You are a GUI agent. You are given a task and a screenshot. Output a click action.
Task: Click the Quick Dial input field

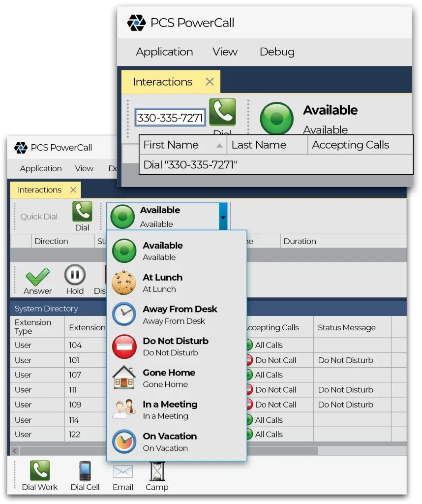[39, 217]
